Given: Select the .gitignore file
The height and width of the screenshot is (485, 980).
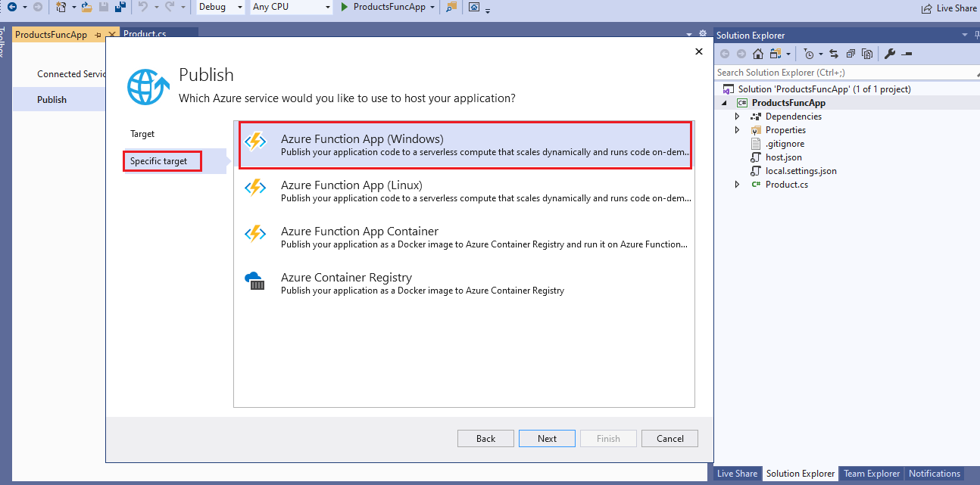Looking at the screenshot, I should click(x=785, y=144).
